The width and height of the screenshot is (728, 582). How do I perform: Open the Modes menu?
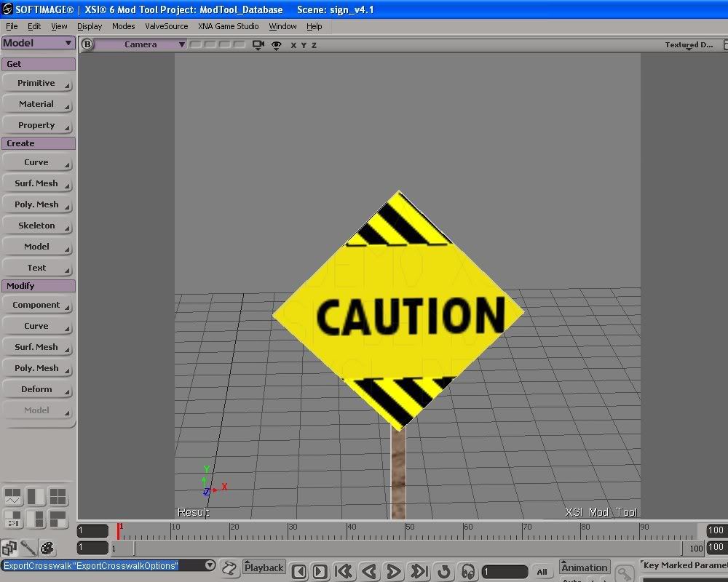point(124,26)
